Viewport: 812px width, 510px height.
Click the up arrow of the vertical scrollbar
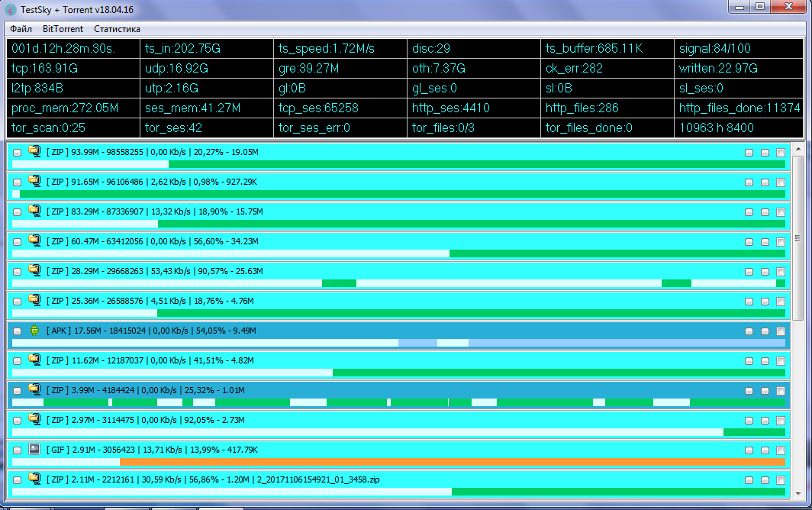coord(798,148)
